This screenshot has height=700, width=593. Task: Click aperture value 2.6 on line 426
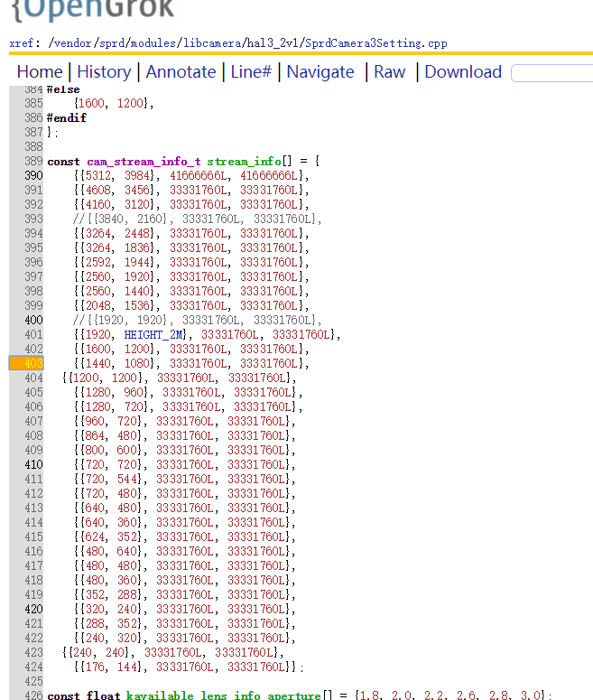467,695
